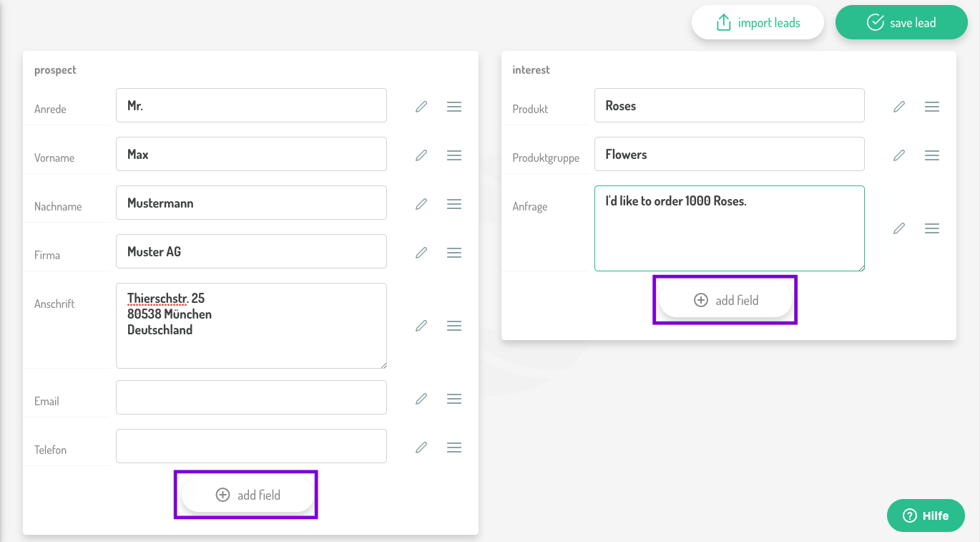Click the pencil edit icon for Anfrage

click(899, 228)
